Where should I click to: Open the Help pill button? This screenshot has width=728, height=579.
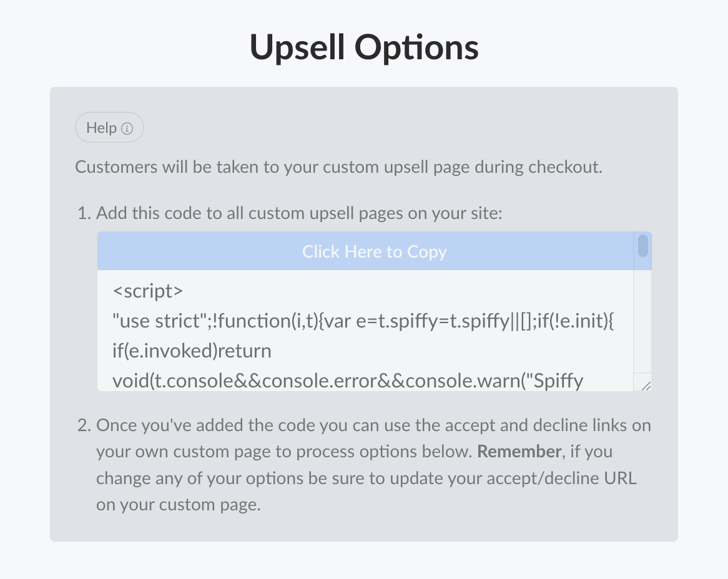click(109, 127)
